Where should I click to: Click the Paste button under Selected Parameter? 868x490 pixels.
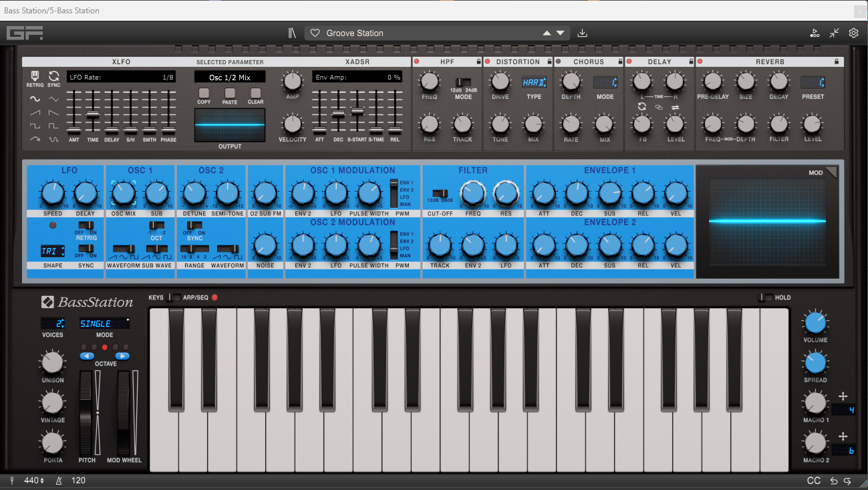[230, 93]
